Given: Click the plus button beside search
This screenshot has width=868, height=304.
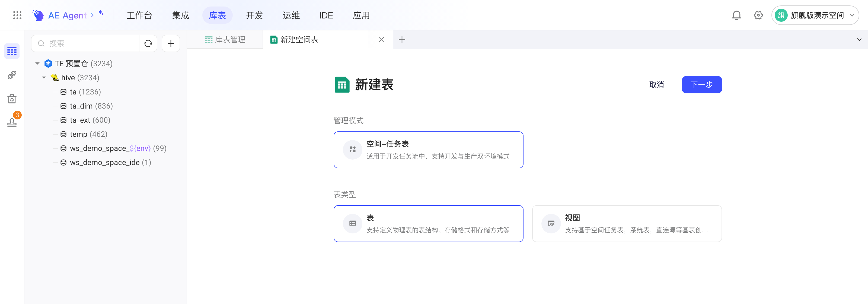Looking at the screenshot, I should click(x=171, y=43).
